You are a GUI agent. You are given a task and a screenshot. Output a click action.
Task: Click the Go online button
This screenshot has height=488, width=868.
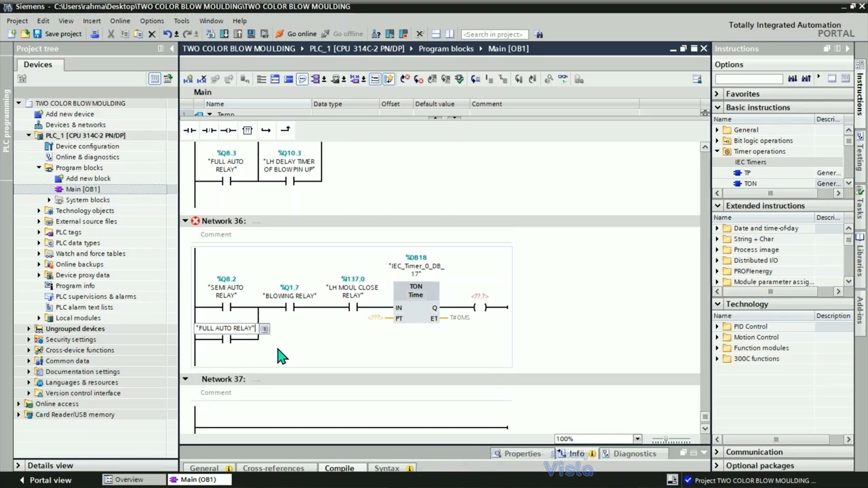296,34
